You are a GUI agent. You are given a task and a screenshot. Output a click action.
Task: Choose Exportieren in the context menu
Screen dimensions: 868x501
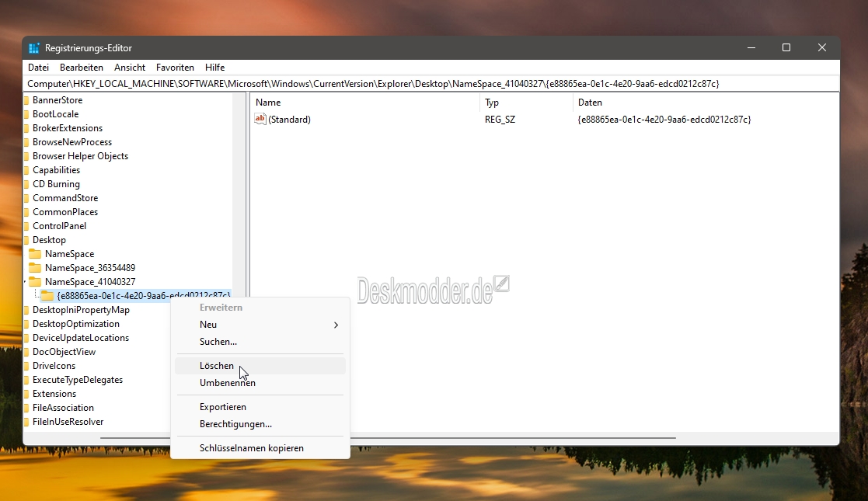(x=260, y=406)
